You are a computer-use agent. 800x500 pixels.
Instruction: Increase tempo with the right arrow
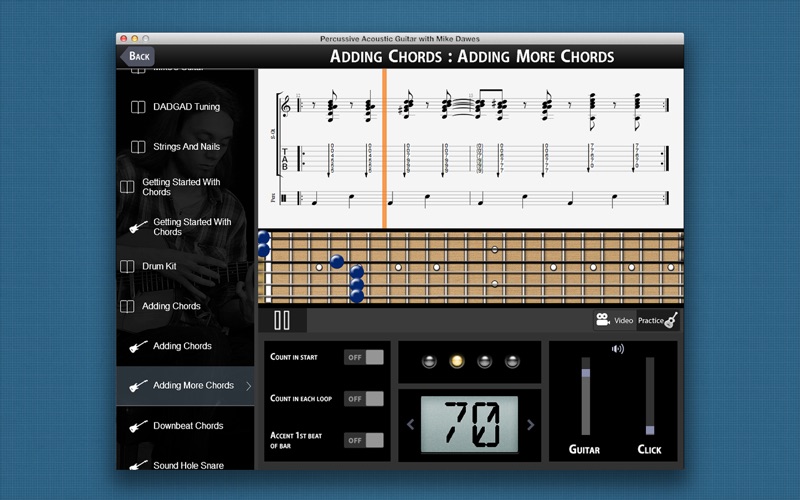click(531, 424)
